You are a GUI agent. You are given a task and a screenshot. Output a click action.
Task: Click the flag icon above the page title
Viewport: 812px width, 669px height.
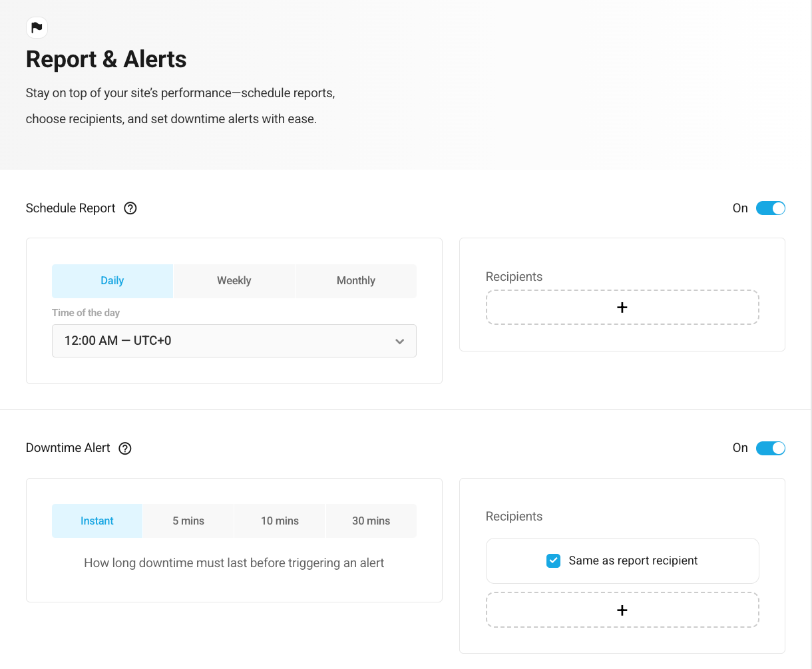[x=37, y=27]
